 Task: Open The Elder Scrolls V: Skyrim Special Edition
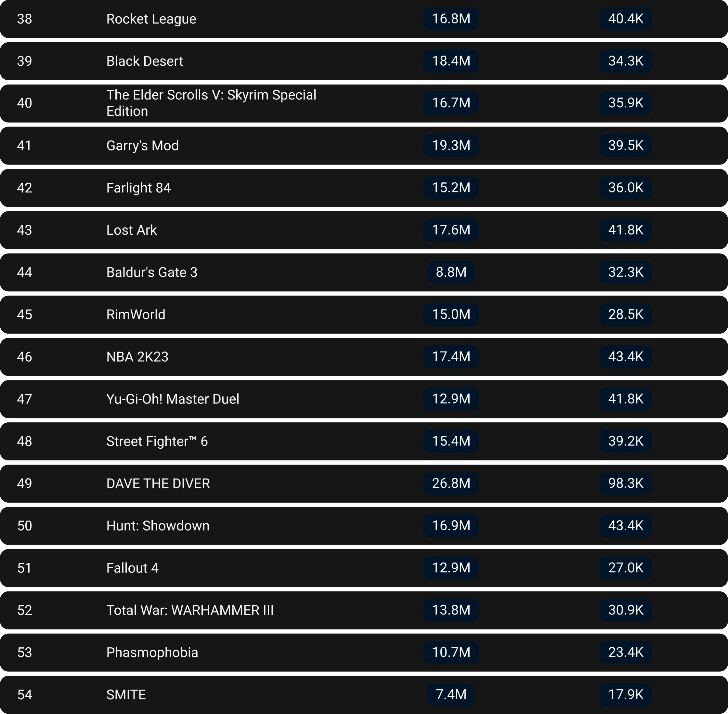(x=211, y=103)
